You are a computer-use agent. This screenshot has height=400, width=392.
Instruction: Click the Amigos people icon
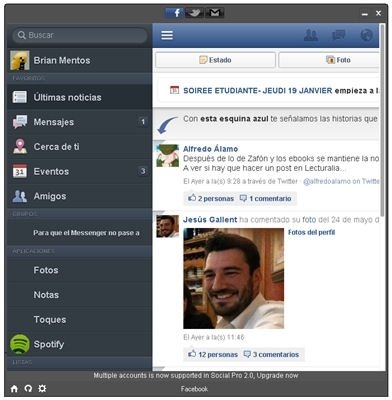coord(20,196)
